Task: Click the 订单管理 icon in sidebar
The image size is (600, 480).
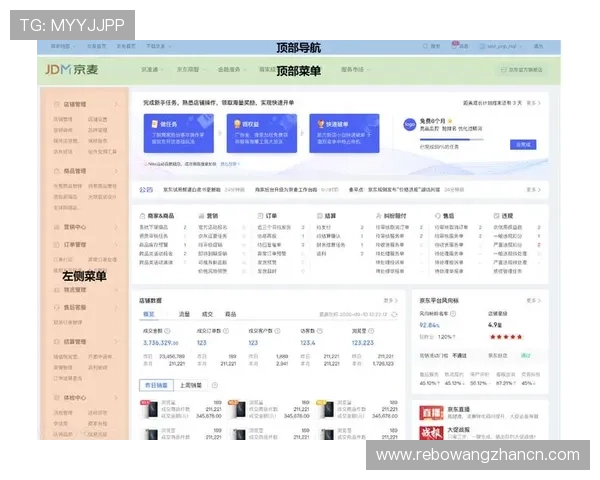Action: [x=57, y=245]
